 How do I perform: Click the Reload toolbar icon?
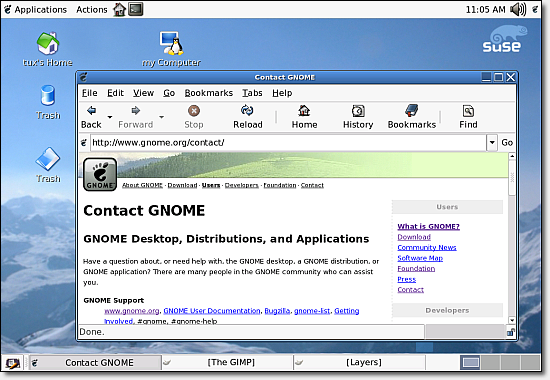[x=247, y=111]
